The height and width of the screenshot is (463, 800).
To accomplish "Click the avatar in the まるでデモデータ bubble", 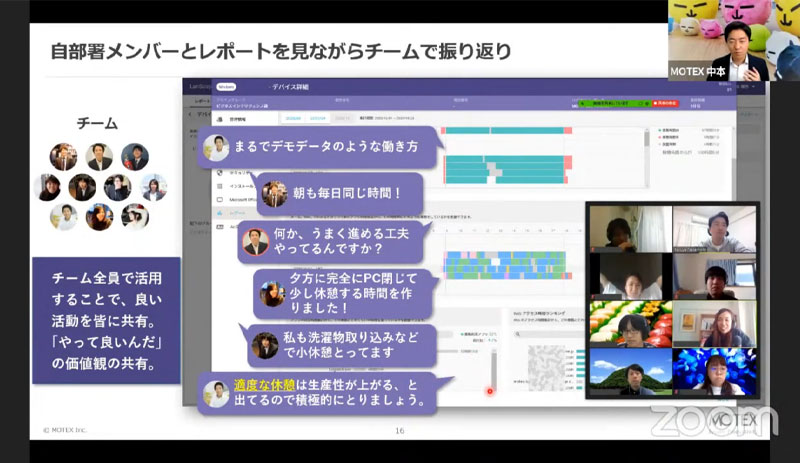I will 215,148.
